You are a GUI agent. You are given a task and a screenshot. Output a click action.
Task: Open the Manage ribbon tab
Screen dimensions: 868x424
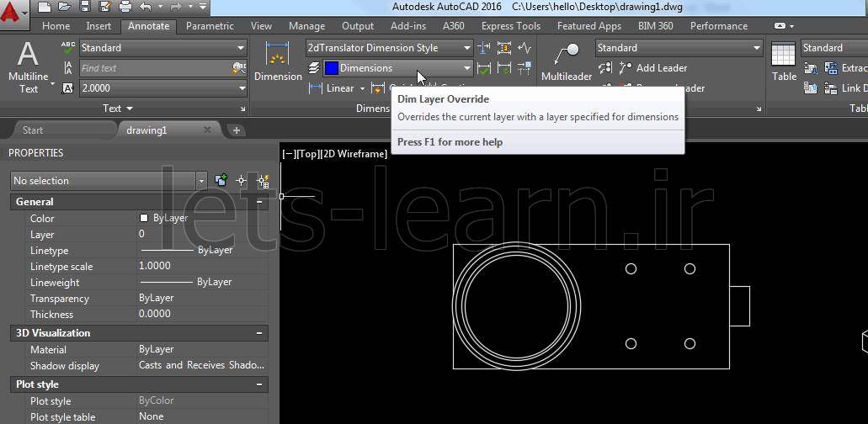tap(306, 26)
